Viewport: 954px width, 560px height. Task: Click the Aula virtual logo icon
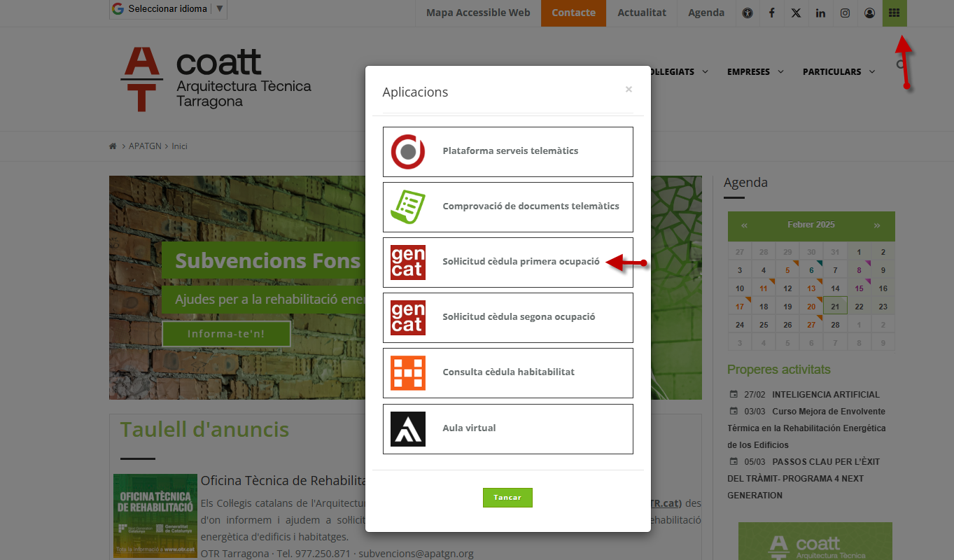click(407, 429)
